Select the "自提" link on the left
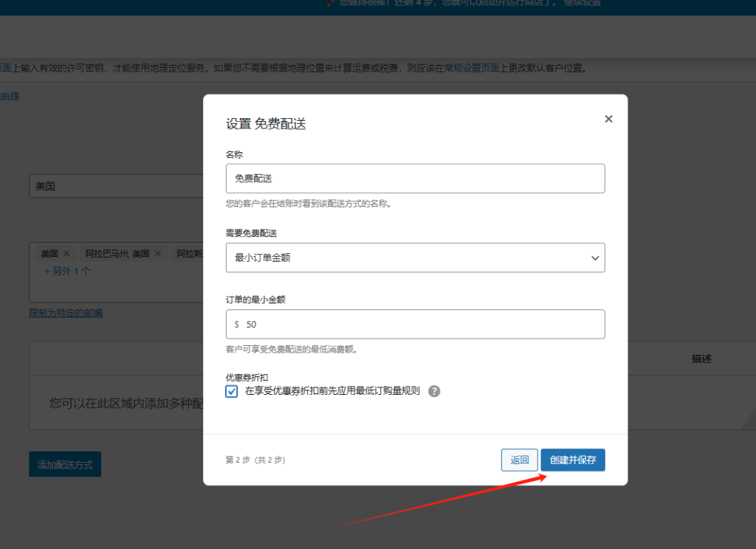This screenshot has height=549, width=756. [x=12, y=96]
